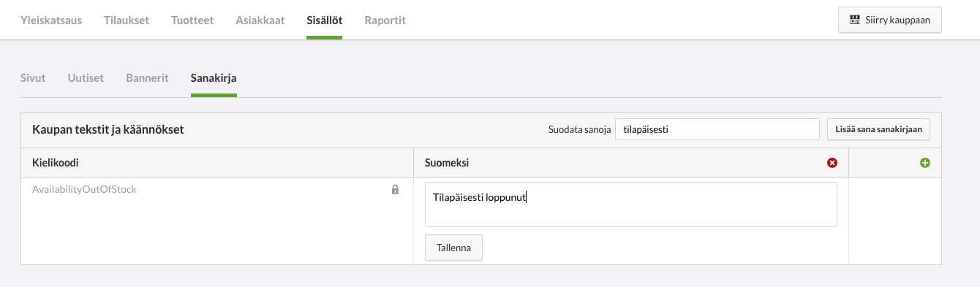The width and height of the screenshot is (980, 287).
Task: Open the Asiakkaat tab
Action: [x=260, y=20]
